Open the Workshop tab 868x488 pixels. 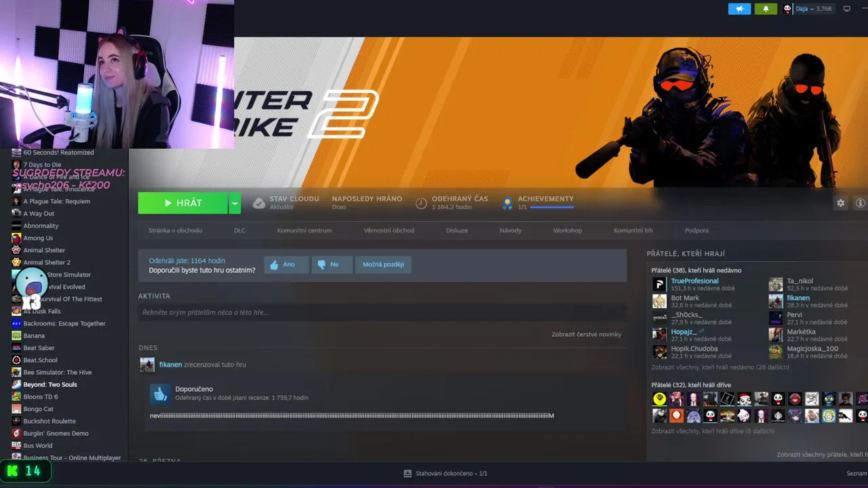[568, 230]
